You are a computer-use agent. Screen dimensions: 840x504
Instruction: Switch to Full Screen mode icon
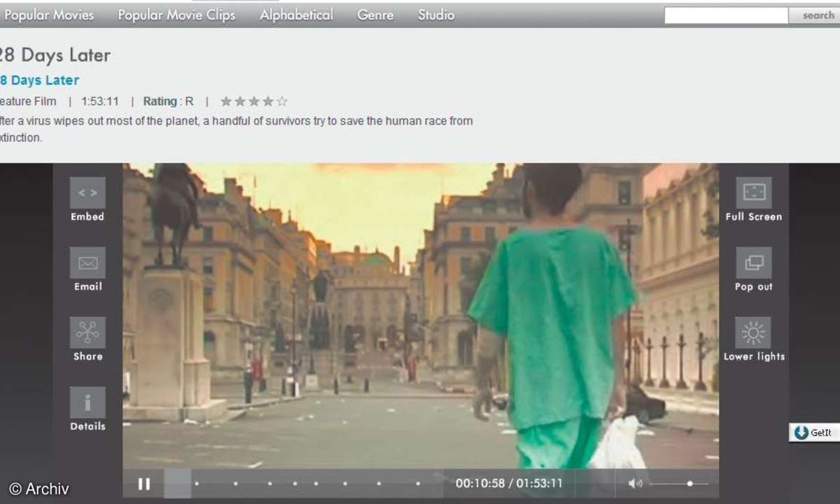753,192
